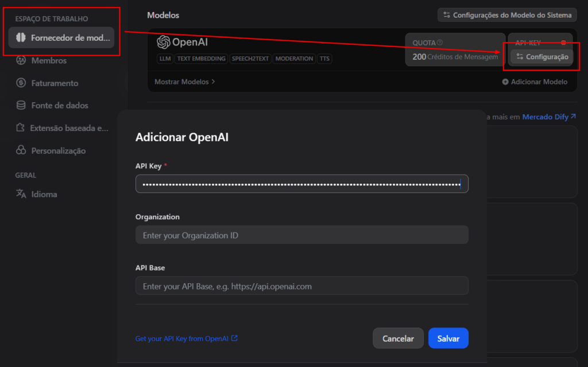Click the Organization ID input field

(x=302, y=235)
